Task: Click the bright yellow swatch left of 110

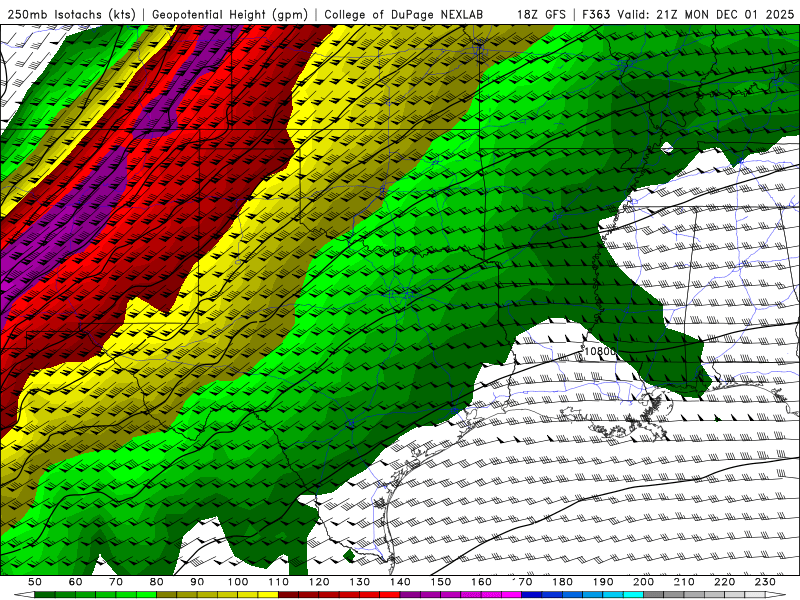Action: pos(268,595)
